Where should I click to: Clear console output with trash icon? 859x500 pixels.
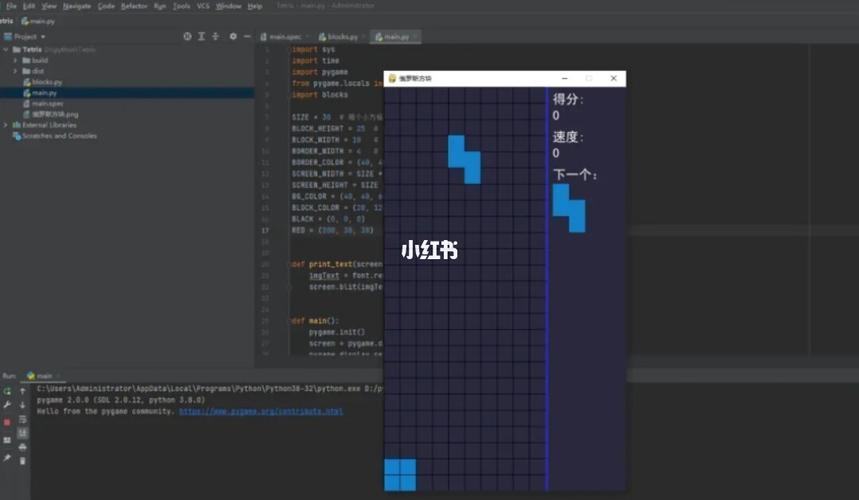(x=22, y=461)
